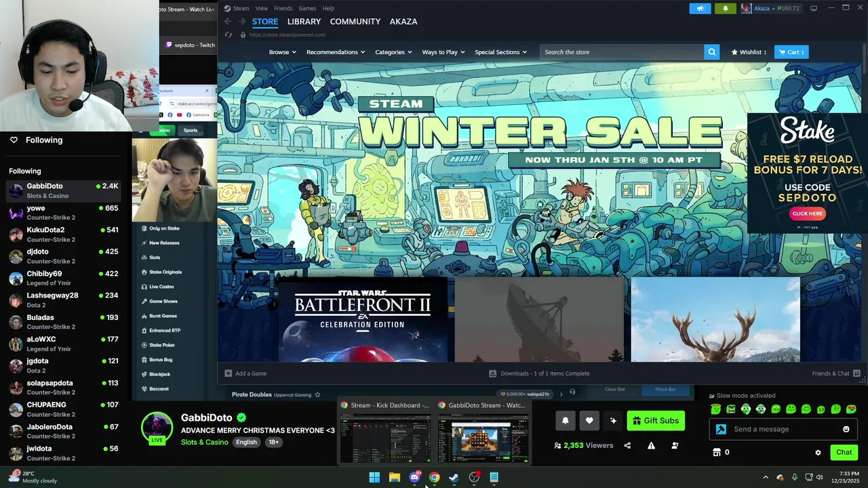Expand the Ways to Play dropdown

pos(443,52)
